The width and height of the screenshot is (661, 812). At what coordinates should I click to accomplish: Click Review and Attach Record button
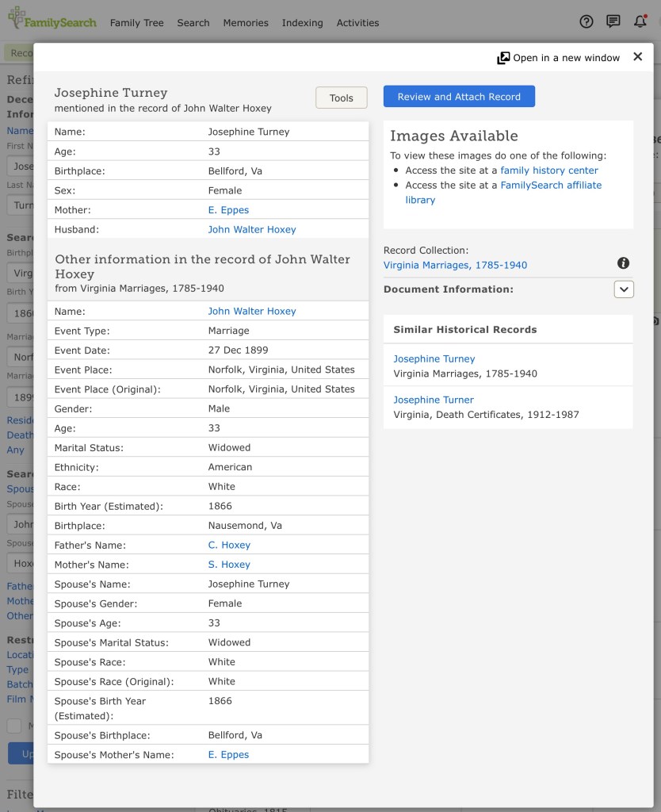[459, 97]
